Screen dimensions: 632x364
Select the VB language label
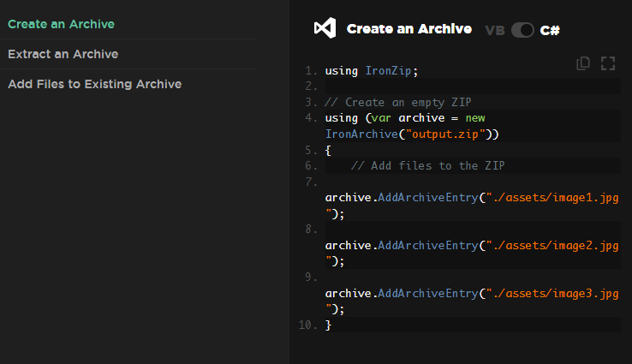point(494,30)
